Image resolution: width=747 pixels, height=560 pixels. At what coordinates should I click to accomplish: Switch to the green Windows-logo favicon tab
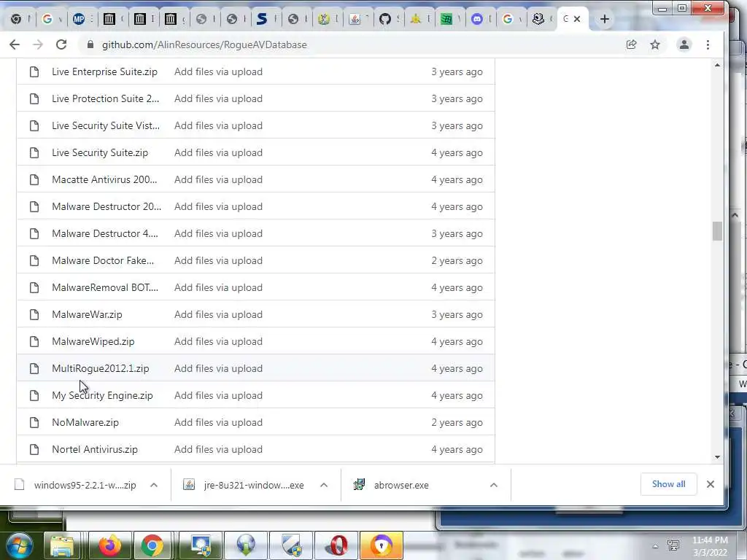point(446,19)
